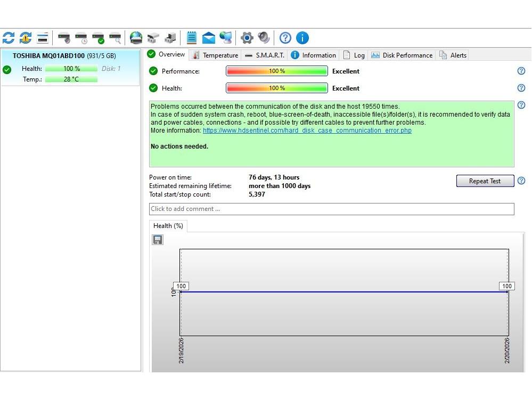The height and width of the screenshot is (399, 532).
Task: Send report via envelope email icon
Action: 209,38
